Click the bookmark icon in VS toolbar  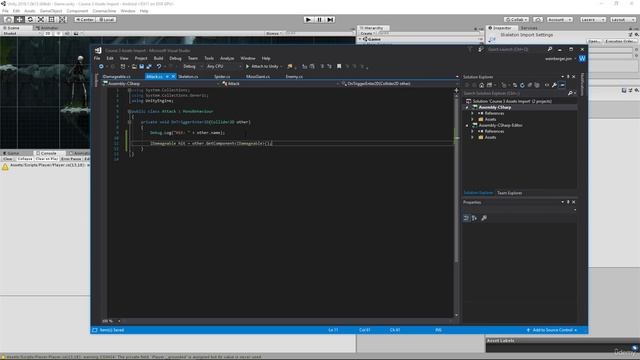pyautogui.click(x=339, y=66)
